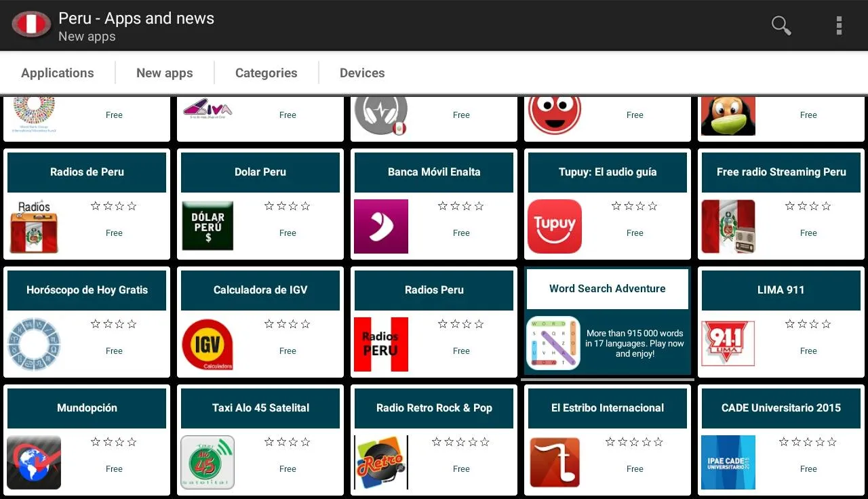The height and width of the screenshot is (499, 868).
Task: Select the Radios de Peru title
Action: pos(87,172)
